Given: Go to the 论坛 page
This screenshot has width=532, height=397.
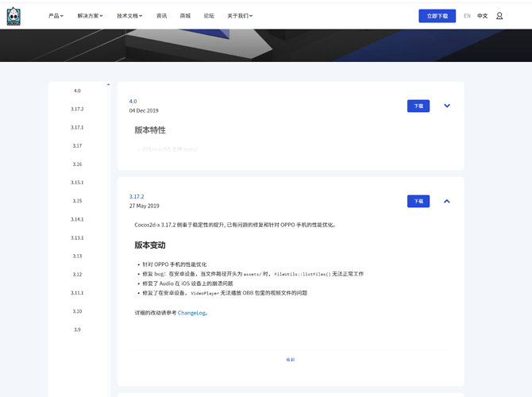Looking at the screenshot, I should click(x=209, y=16).
